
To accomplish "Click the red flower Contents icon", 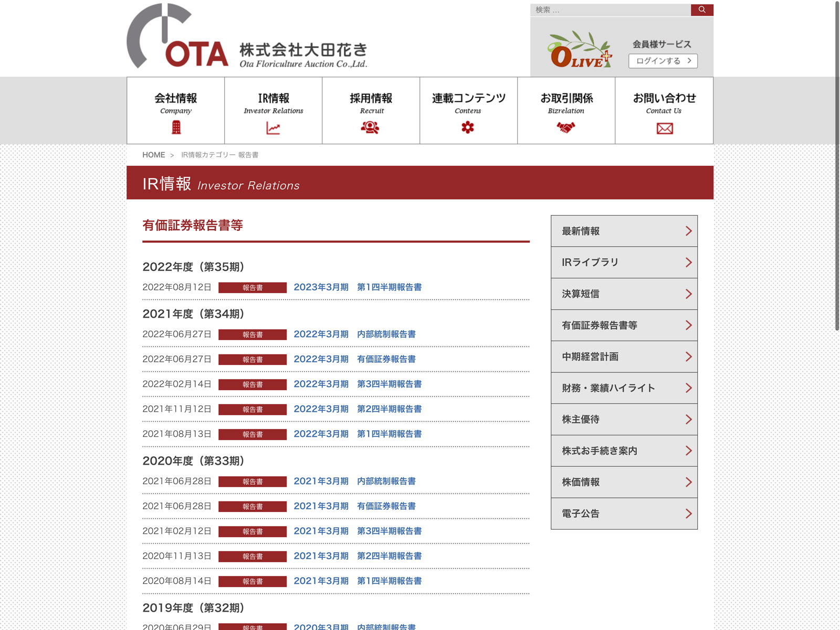I will pos(468,128).
